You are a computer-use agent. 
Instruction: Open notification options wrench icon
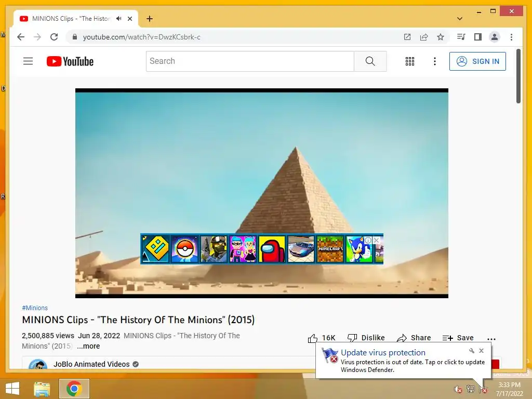[x=472, y=351]
